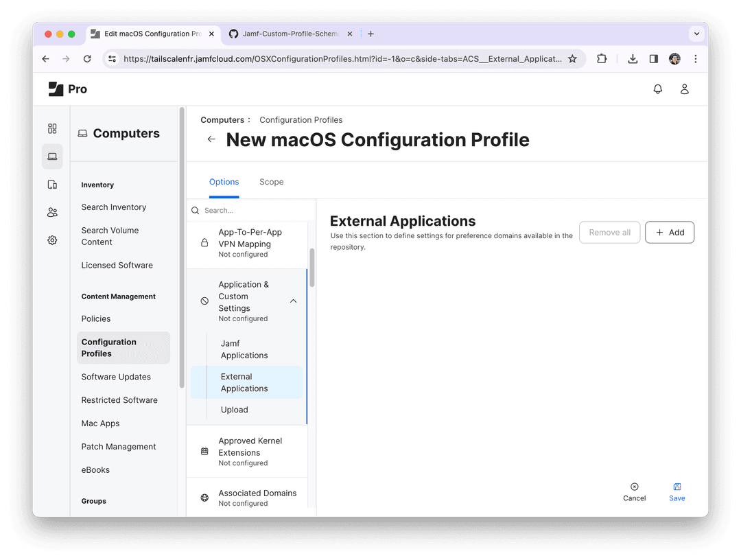Screen dimensions: 741x560
Task: Open the Users icon in left rail
Action: pyautogui.click(x=52, y=213)
